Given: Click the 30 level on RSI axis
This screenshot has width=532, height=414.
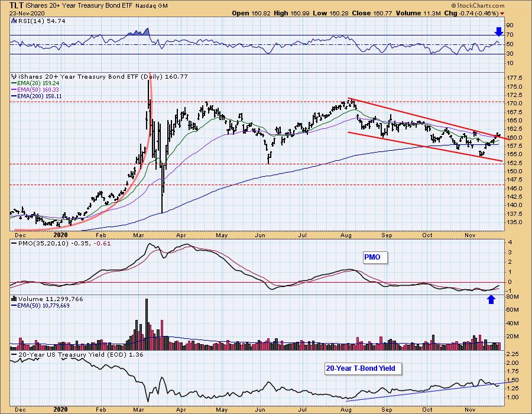Looking at the screenshot, I should coord(510,54).
